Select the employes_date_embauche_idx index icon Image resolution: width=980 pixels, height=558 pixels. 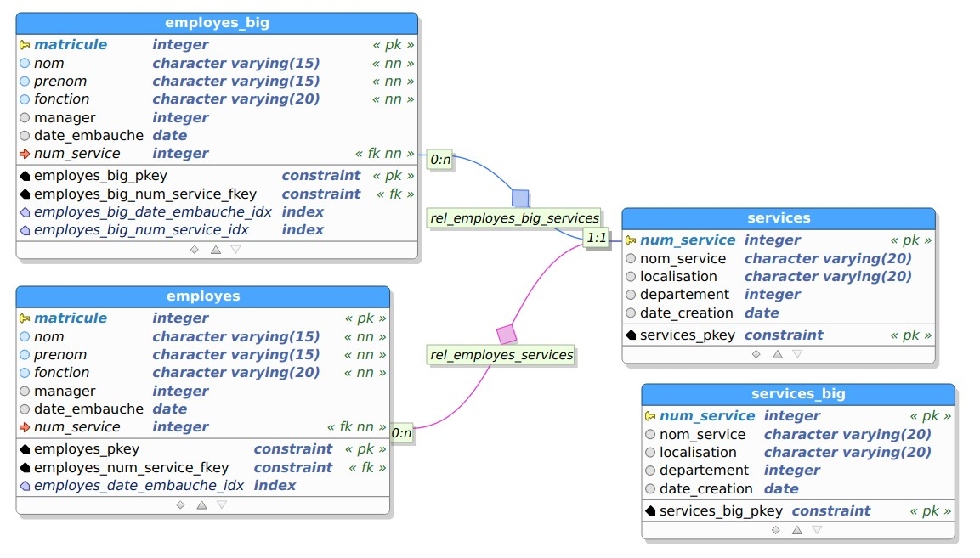pyautogui.click(x=25, y=486)
